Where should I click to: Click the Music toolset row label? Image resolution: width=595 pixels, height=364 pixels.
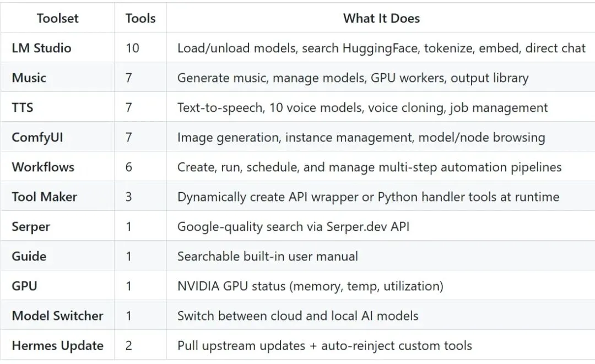[29, 78]
